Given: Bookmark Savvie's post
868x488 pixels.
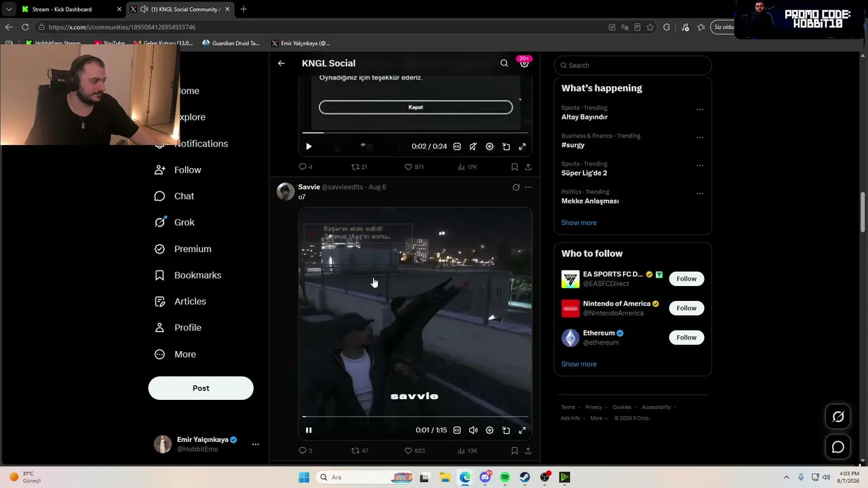Looking at the screenshot, I should (x=515, y=451).
